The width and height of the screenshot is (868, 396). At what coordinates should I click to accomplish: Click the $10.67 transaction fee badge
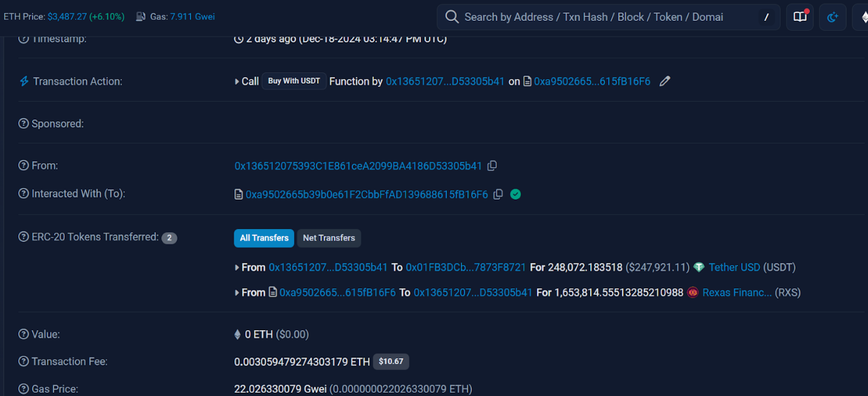click(x=390, y=361)
